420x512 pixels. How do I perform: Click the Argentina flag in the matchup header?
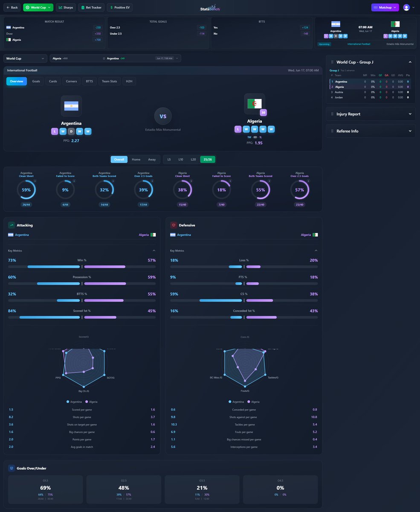click(71, 106)
